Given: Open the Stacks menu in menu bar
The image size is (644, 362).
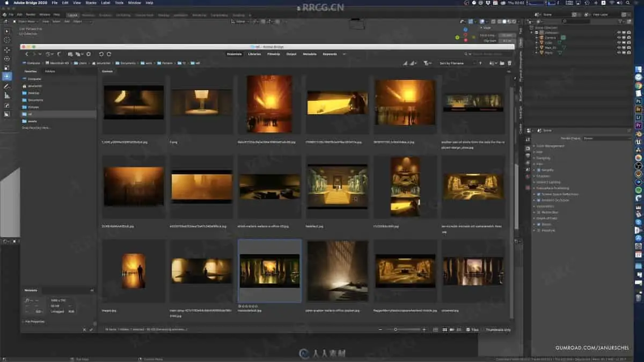Looking at the screenshot, I should [x=91, y=3].
